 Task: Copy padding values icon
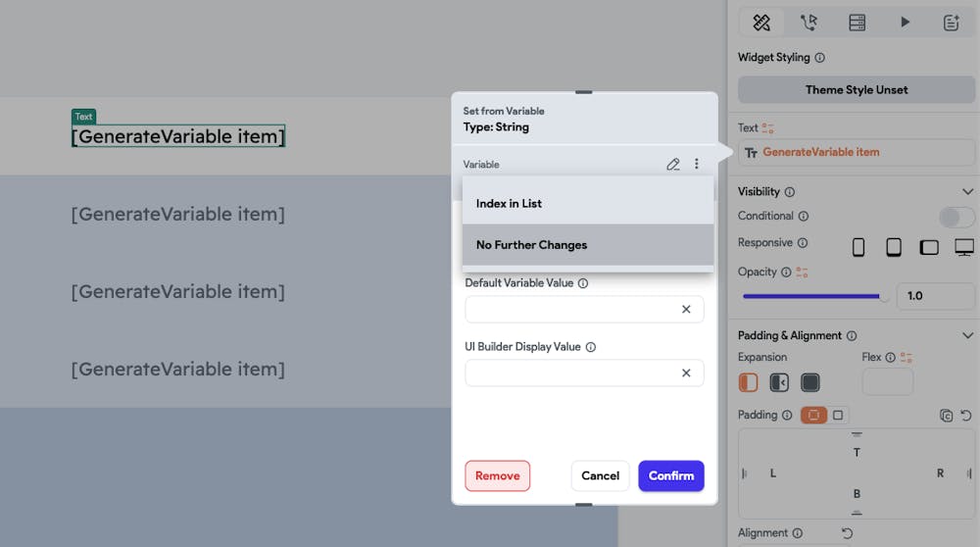point(947,415)
